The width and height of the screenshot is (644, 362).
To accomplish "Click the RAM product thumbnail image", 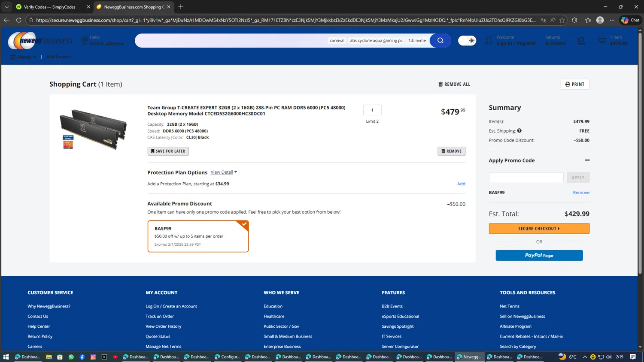I will coord(93,128).
